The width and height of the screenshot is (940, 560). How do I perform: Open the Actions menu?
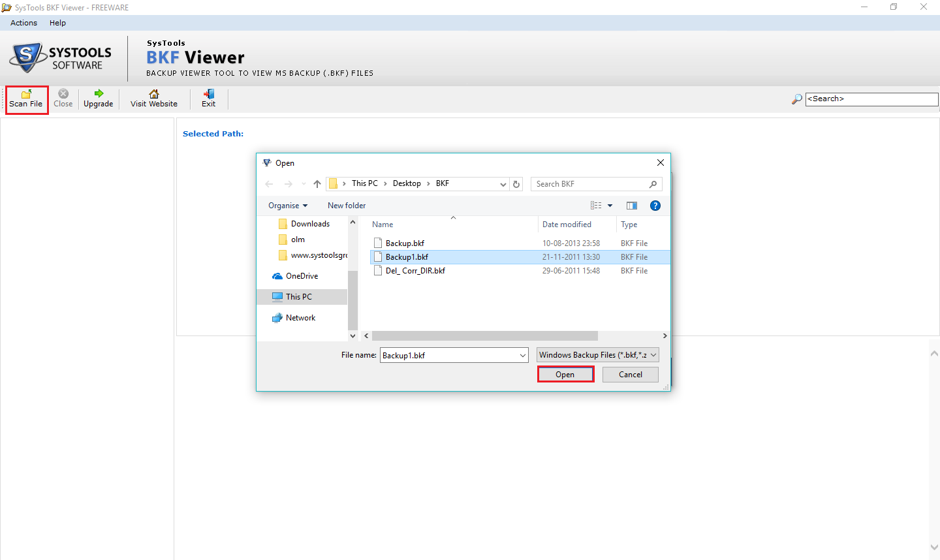[23, 23]
